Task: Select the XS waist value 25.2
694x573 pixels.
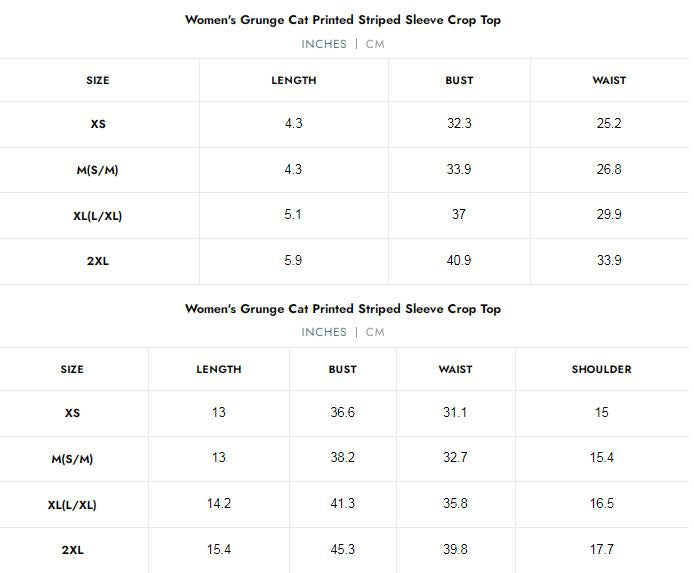Action: (x=609, y=124)
